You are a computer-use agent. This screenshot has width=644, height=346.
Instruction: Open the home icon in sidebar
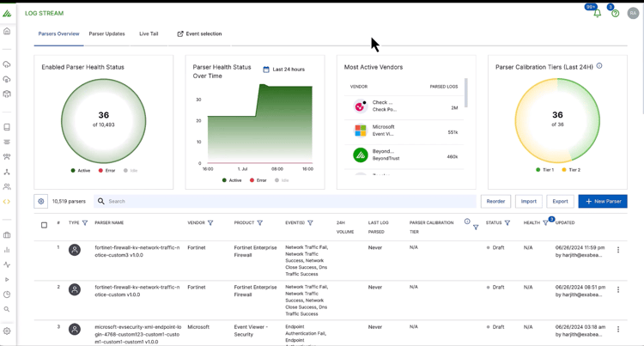point(7,31)
